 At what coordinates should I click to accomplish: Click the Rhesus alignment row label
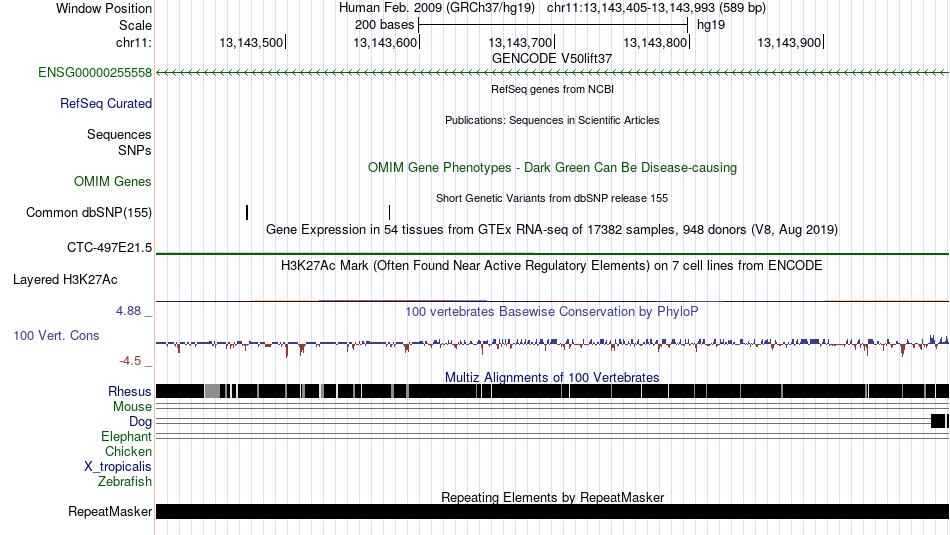(x=130, y=391)
